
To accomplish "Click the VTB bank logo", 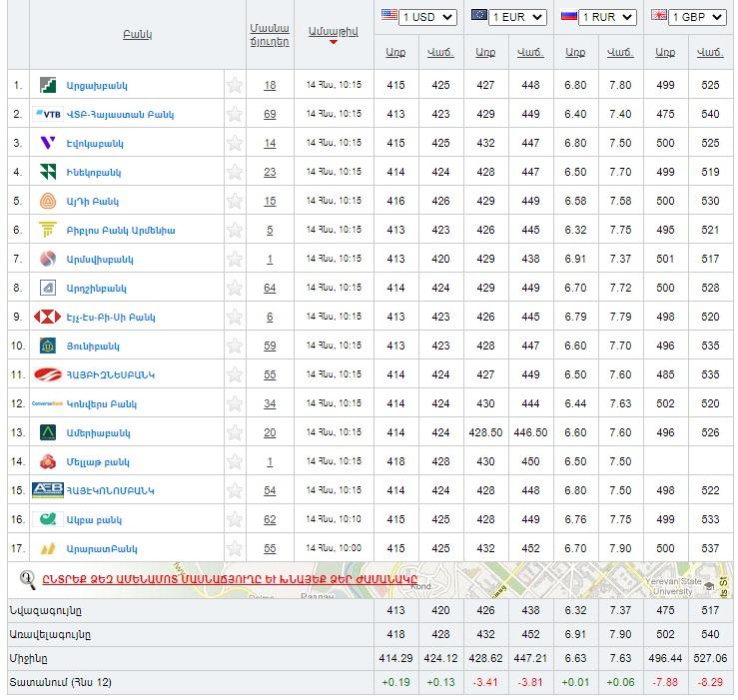I will coord(47,115).
